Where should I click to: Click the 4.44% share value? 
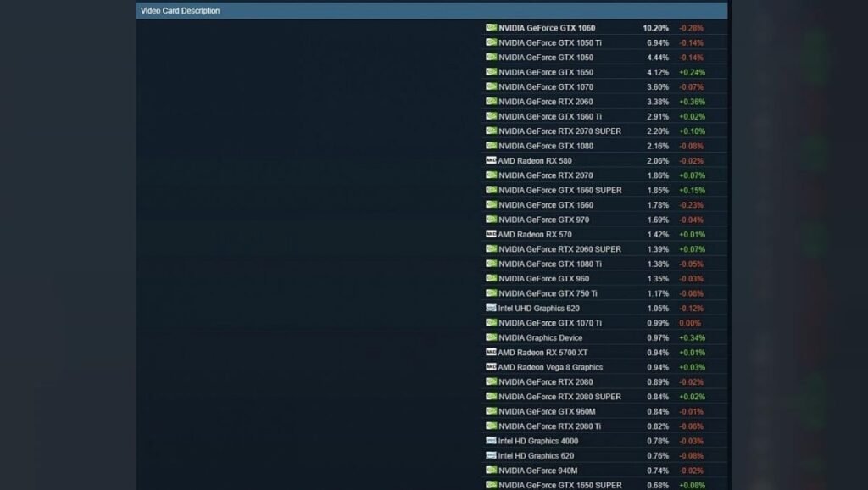tap(658, 58)
